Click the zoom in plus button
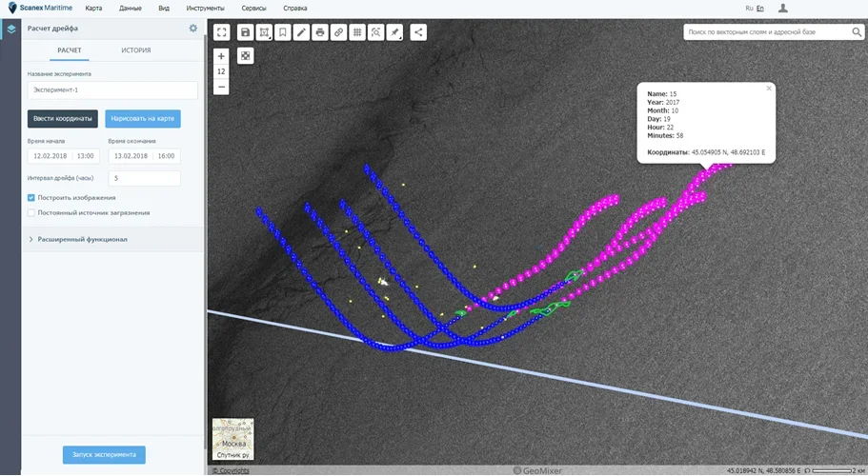This screenshot has height=476, width=868. pos(221,56)
